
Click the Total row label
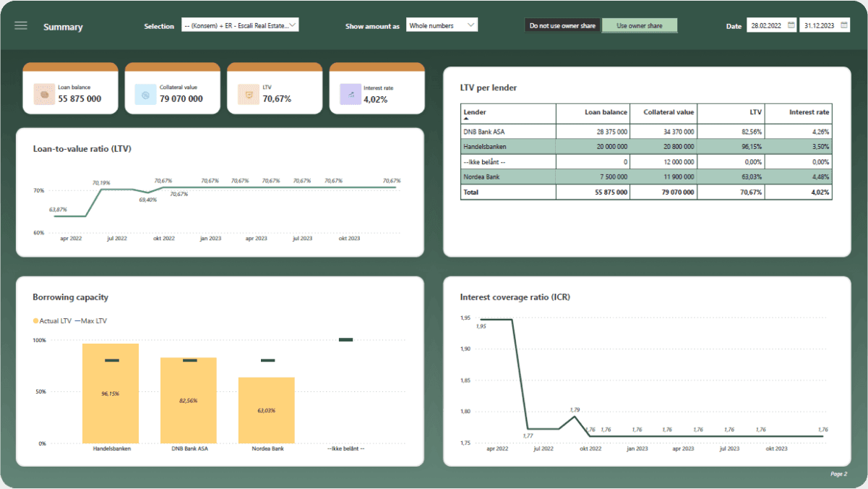[x=470, y=192]
